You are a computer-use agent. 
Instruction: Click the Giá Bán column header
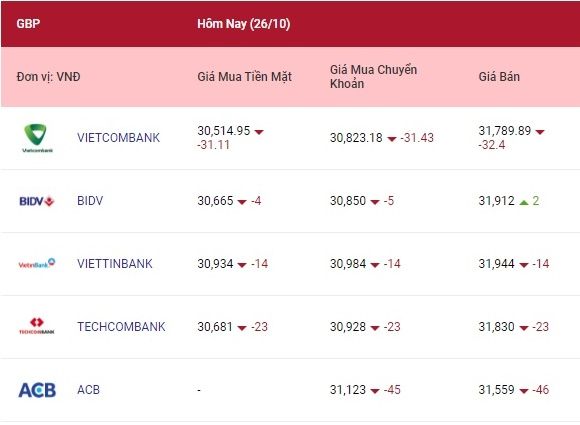[499, 77]
